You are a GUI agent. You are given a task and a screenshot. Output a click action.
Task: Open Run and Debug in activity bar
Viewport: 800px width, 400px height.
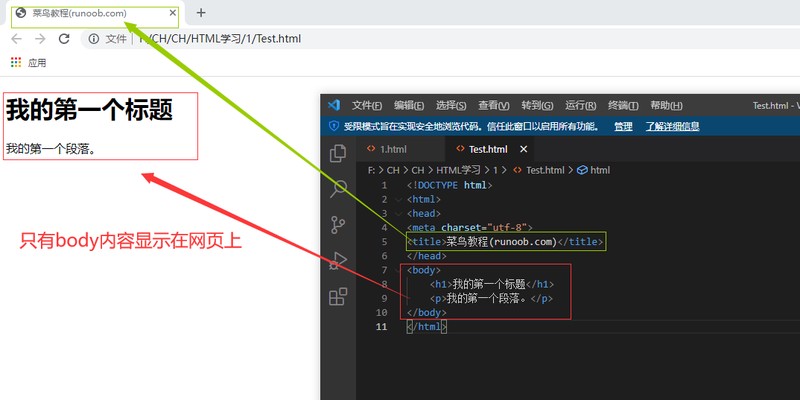338,261
